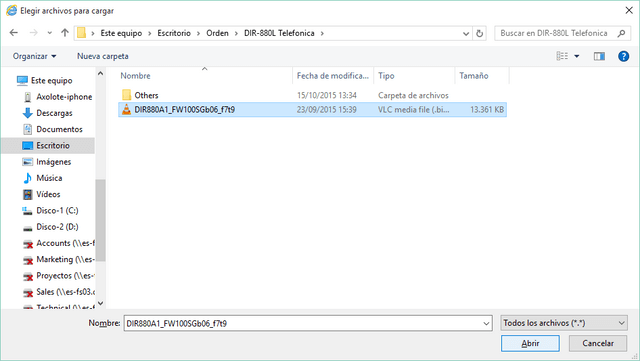Click the Vídeos film icon

27,194
